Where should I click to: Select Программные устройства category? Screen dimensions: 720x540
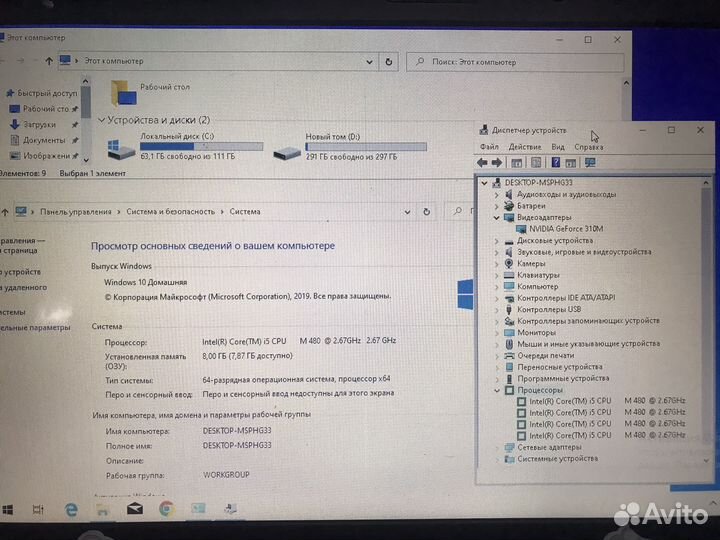(563, 378)
